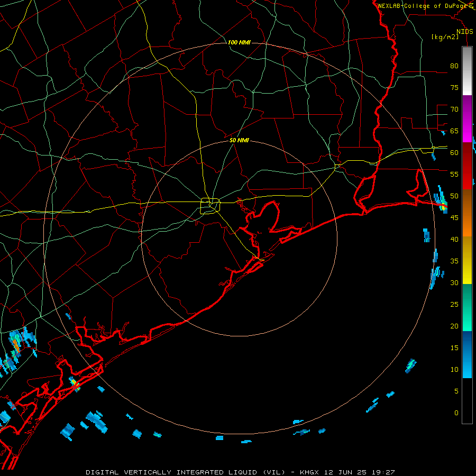Click the 10 value on the color scale
Screen dimensions: 476x476
point(454,370)
